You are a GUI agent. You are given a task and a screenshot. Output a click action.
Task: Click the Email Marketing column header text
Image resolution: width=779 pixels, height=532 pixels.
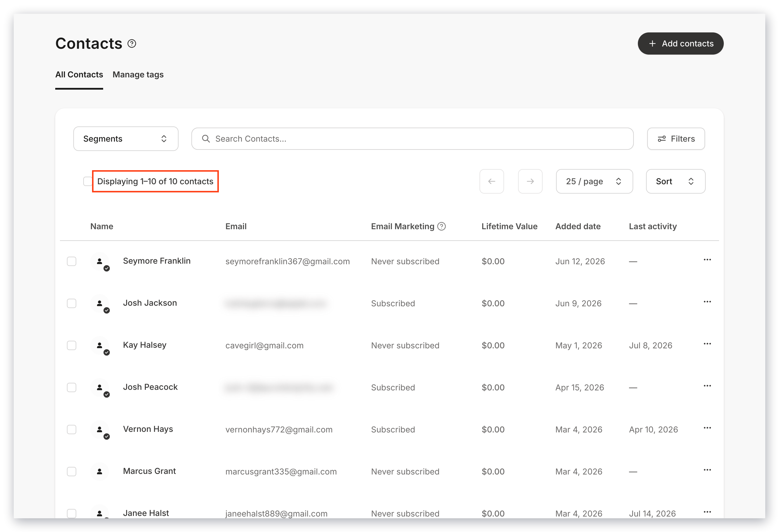pos(403,227)
